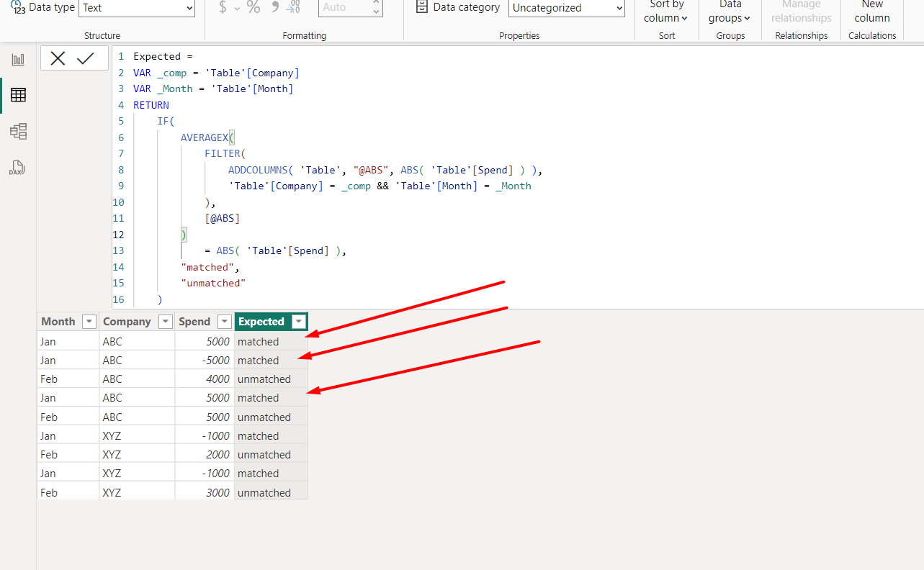The width and height of the screenshot is (924, 570).
Task: Click the Manage relationships button
Action: click(x=801, y=12)
